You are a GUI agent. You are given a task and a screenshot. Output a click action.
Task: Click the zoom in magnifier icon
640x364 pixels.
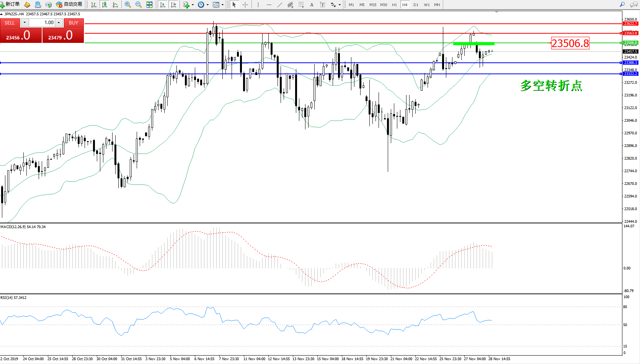coord(128,5)
